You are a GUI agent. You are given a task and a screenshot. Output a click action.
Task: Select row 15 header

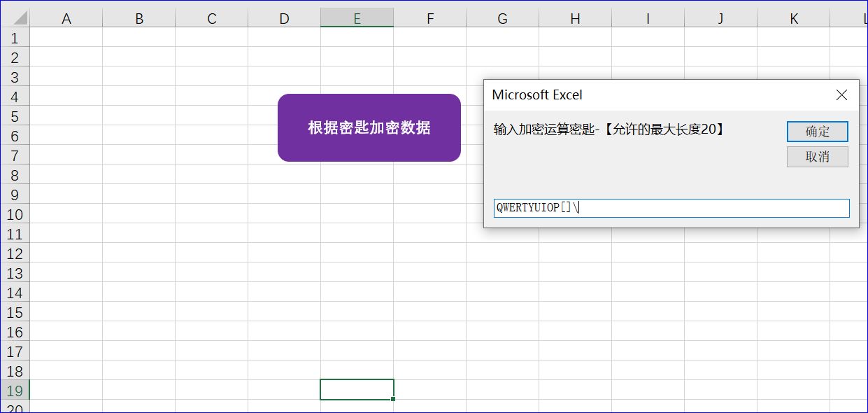coord(15,312)
